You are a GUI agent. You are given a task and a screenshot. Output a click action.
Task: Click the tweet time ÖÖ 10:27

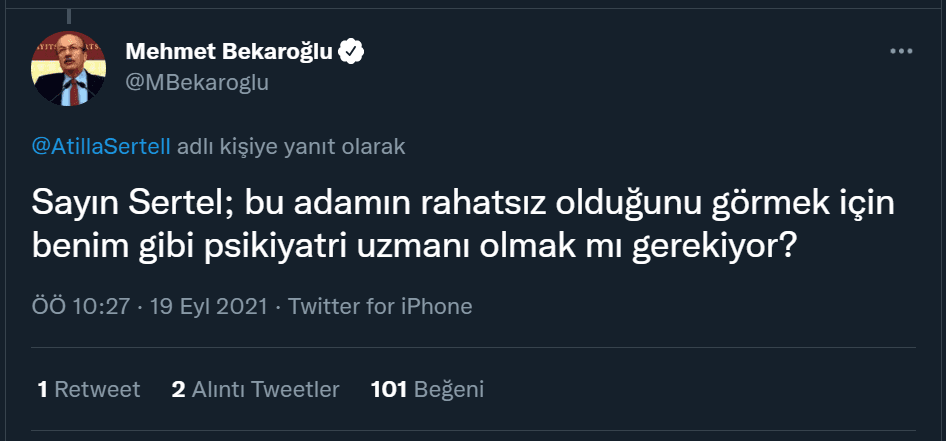coord(82,306)
